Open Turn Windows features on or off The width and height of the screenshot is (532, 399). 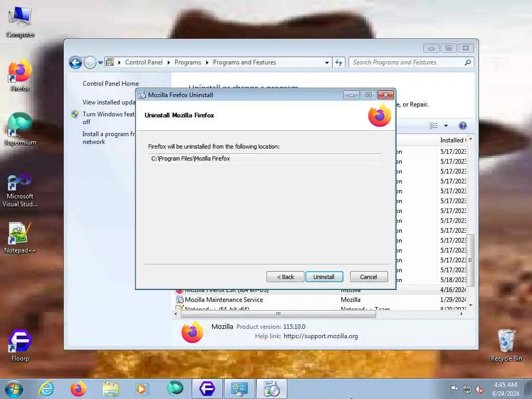pos(109,118)
